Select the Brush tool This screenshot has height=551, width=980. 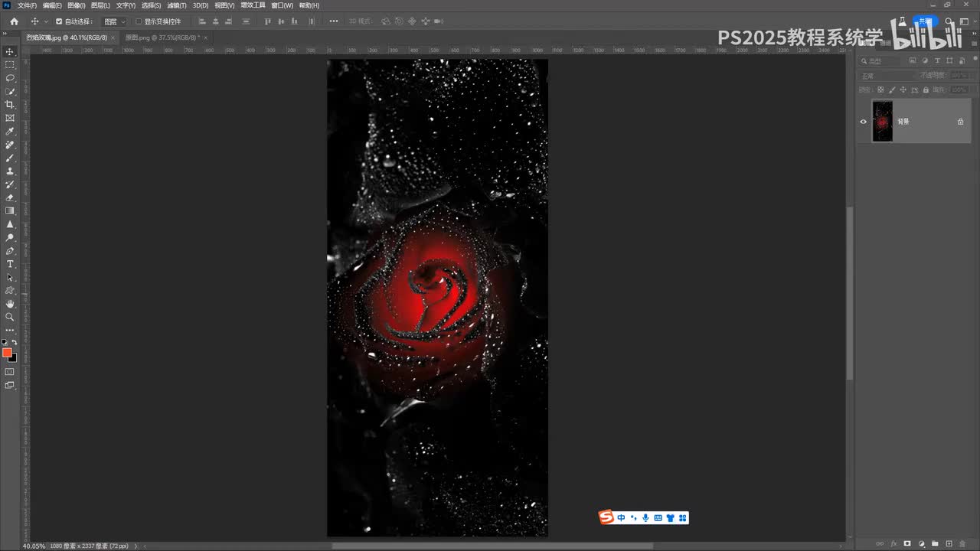pyautogui.click(x=10, y=158)
